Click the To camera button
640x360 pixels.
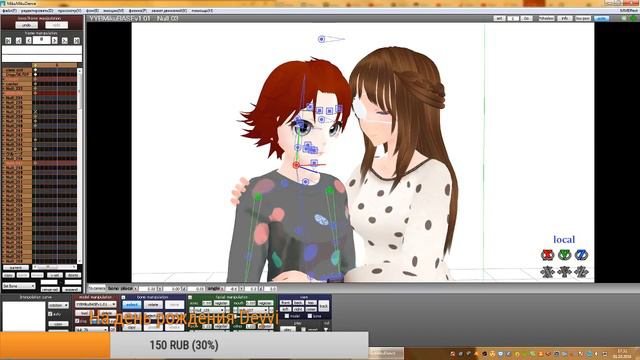(x=97, y=288)
